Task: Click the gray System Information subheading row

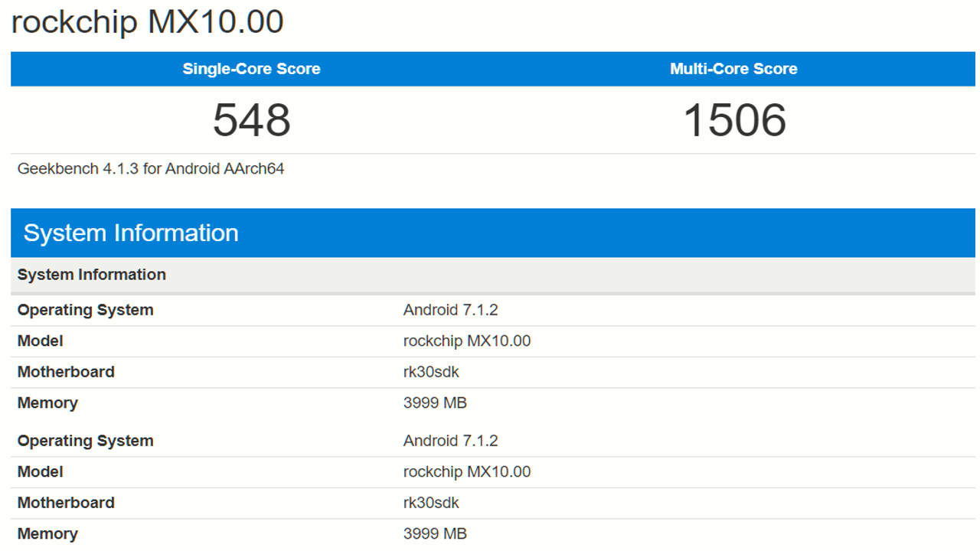Action: click(x=92, y=275)
